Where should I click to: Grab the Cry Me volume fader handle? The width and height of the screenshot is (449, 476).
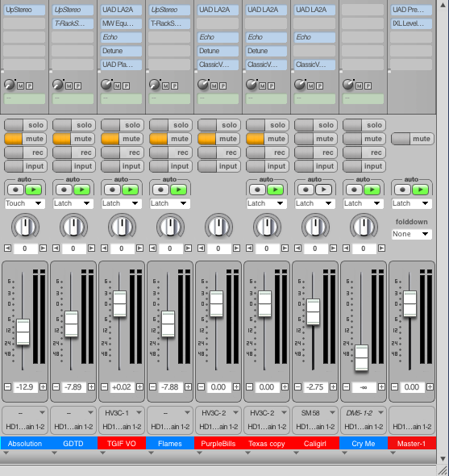coord(362,358)
